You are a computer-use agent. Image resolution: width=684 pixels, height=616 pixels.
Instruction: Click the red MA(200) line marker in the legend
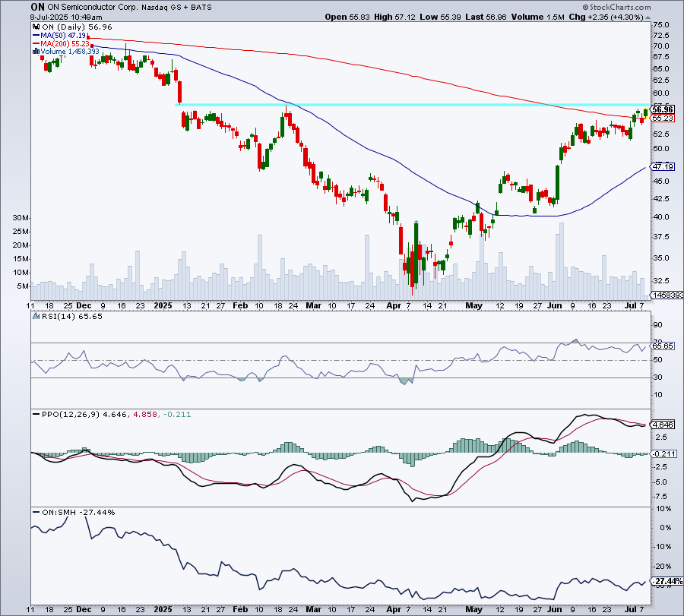(36, 43)
